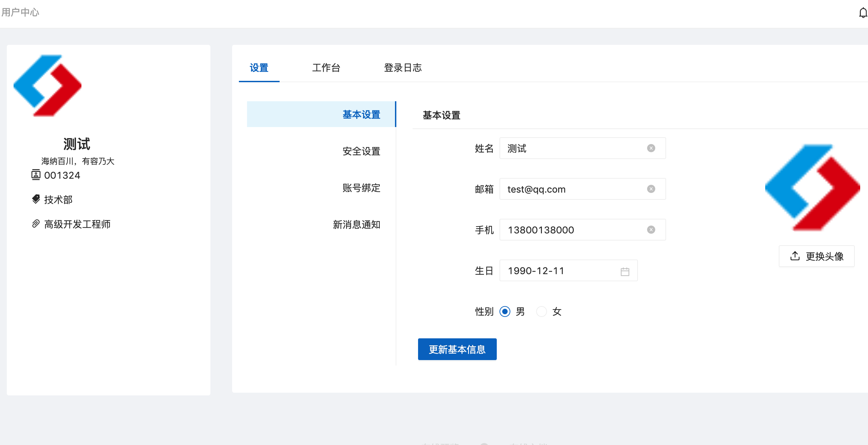Click the department tag icon

(x=36, y=199)
